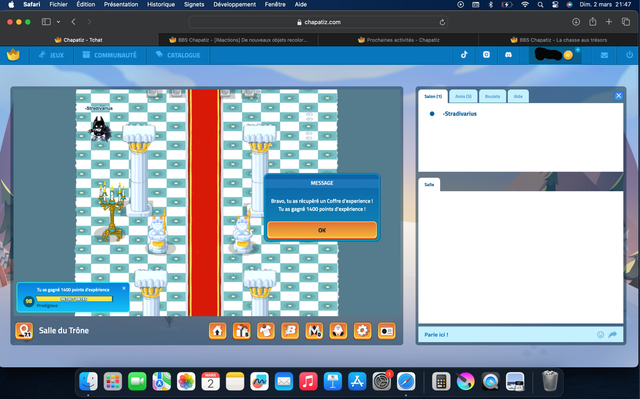The width and height of the screenshot is (640, 399).
Task: Click the M icon in game toolbar
Action: tap(314, 331)
